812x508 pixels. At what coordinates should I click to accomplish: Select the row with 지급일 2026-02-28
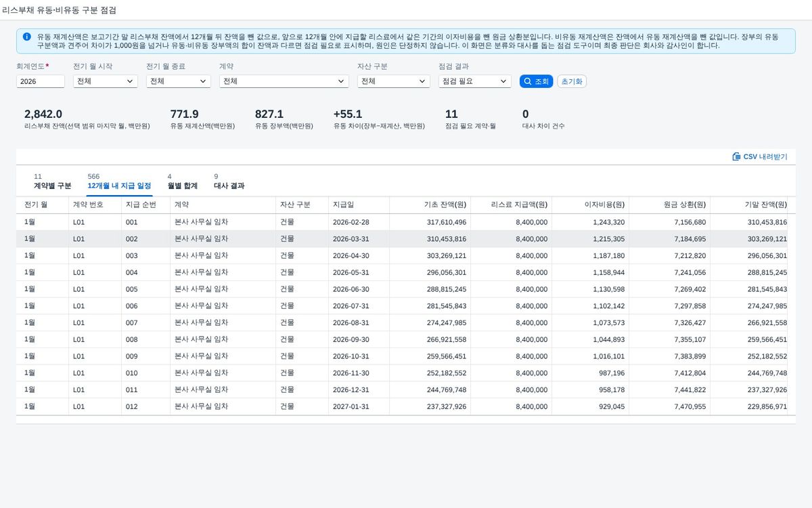pos(406,222)
